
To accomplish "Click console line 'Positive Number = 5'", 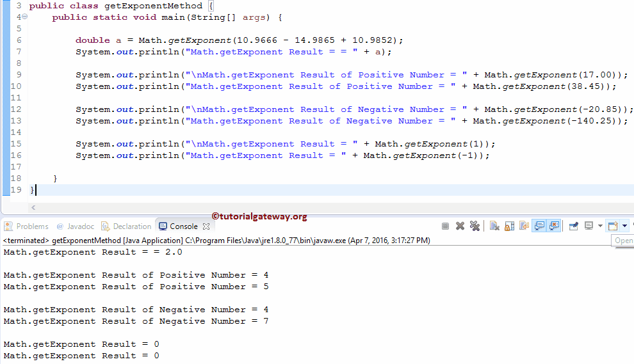I will (x=214, y=287).
